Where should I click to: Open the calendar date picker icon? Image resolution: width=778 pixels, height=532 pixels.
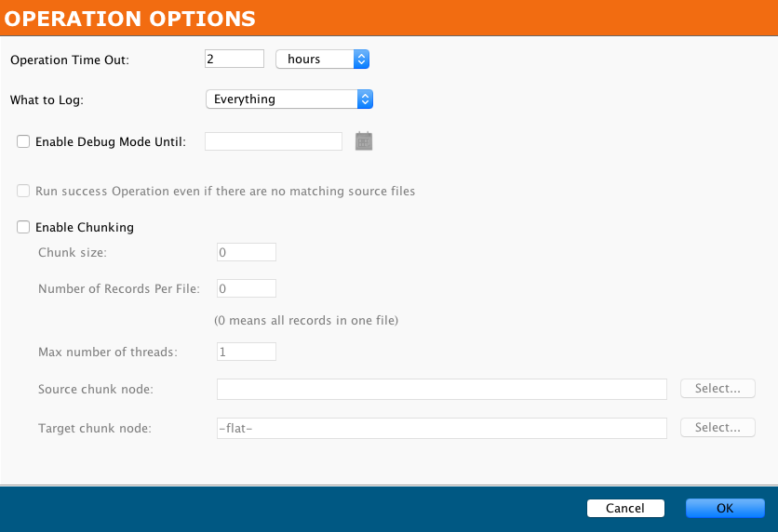pyautogui.click(x=364, y=141)
